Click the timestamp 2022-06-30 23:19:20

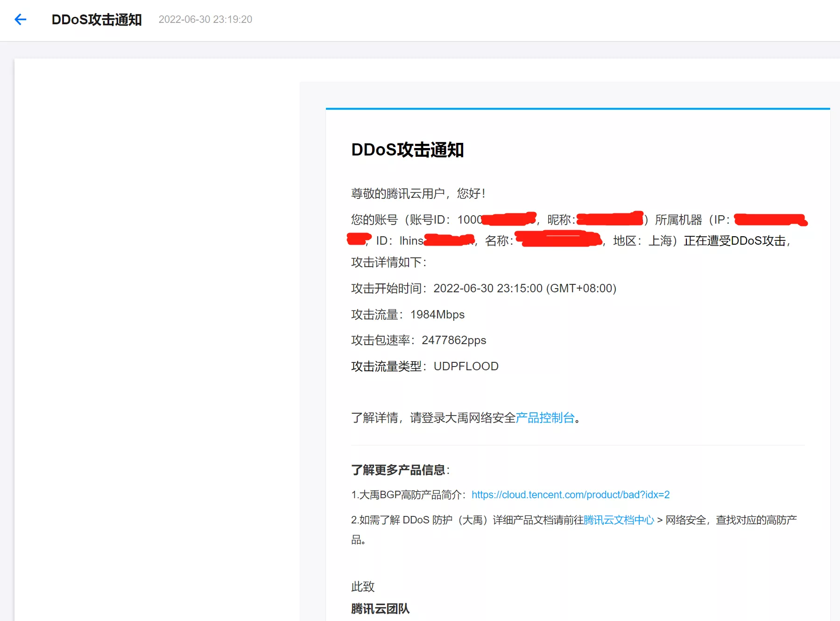click(205, 20)
